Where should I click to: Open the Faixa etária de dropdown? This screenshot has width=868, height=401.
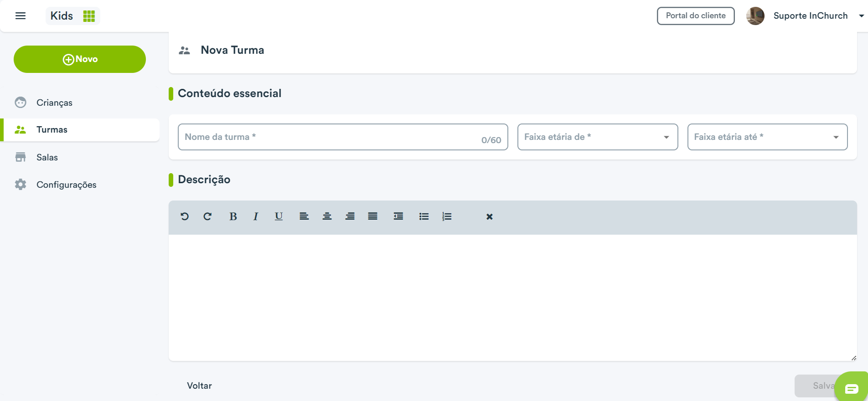598,137
